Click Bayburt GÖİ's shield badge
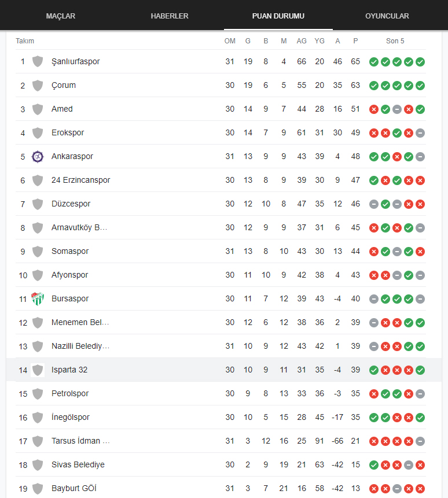Screen dimensions: 448x498 (38, 489)
